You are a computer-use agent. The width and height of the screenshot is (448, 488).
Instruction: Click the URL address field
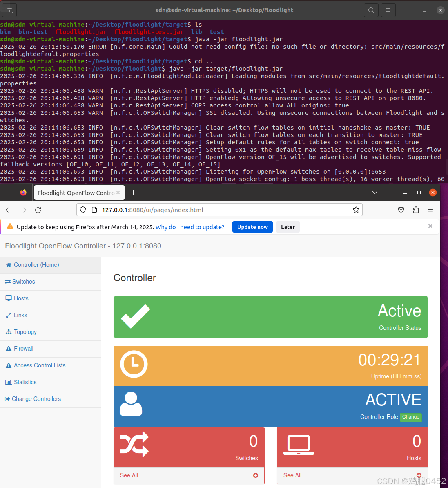point(219,210)
